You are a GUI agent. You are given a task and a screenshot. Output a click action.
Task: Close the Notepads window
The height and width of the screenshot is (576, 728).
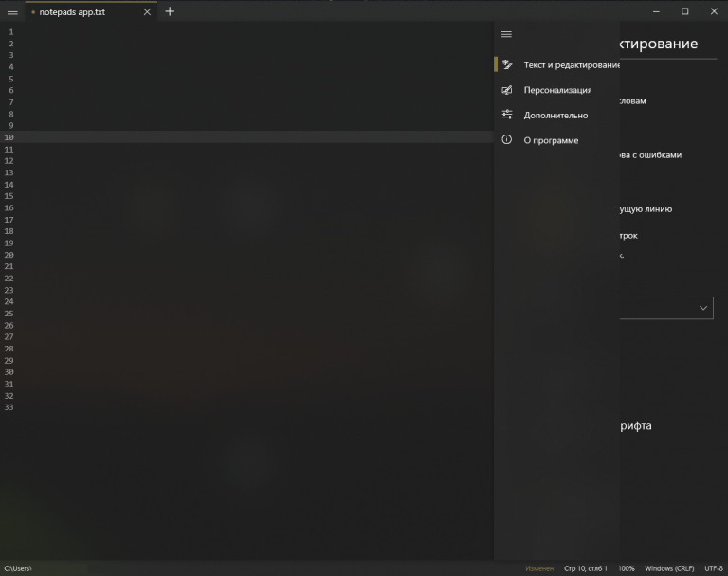click(x=714, y=11)
